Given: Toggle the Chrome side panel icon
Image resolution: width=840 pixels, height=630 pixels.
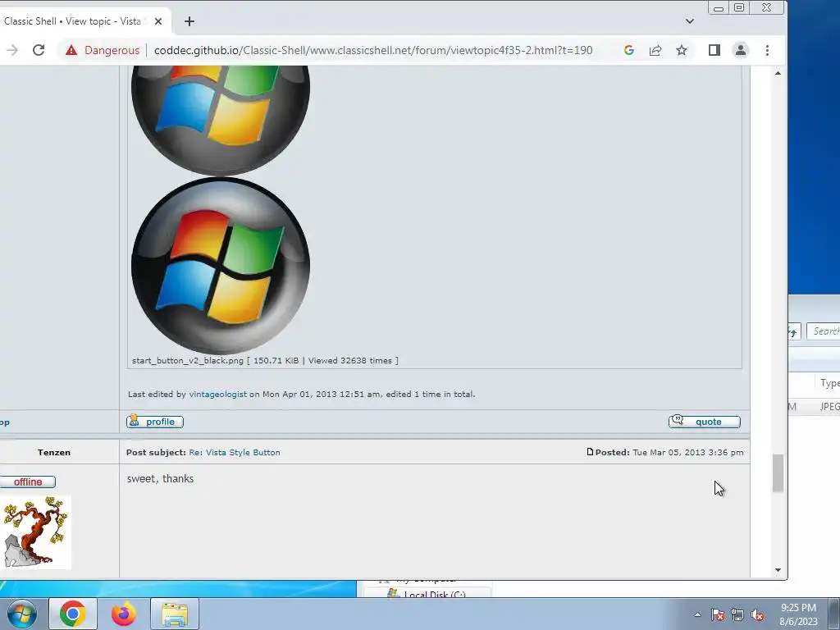Looking at the screenshot, I should 714,50.
